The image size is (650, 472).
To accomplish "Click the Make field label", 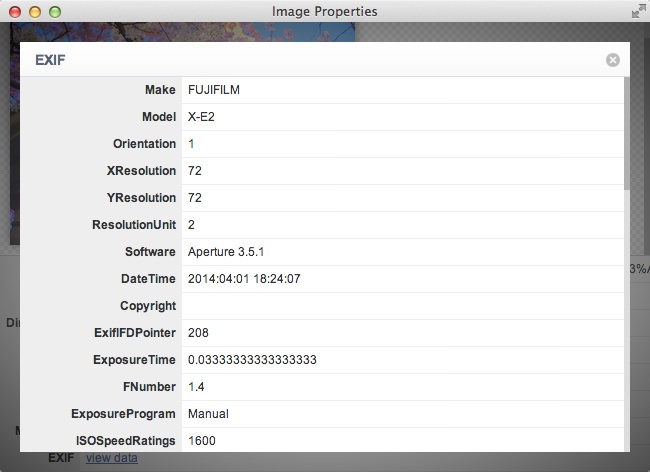I will point(160,90).
